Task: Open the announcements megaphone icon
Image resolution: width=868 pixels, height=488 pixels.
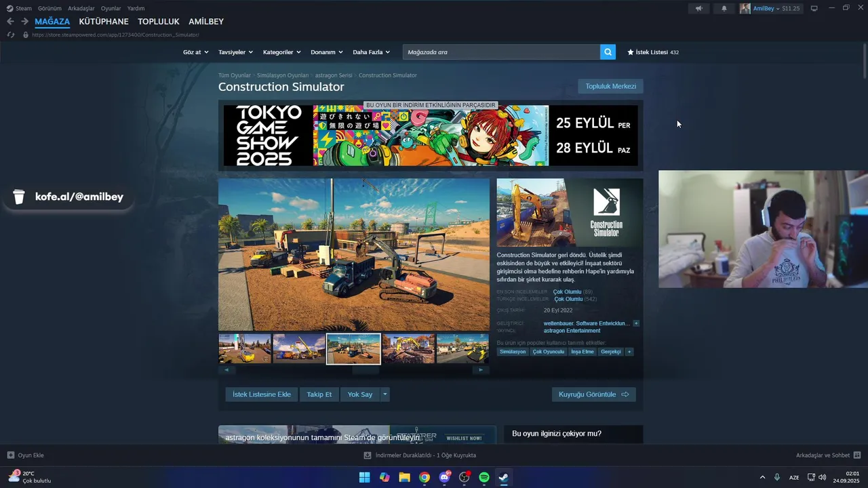Action: (698, 8)
